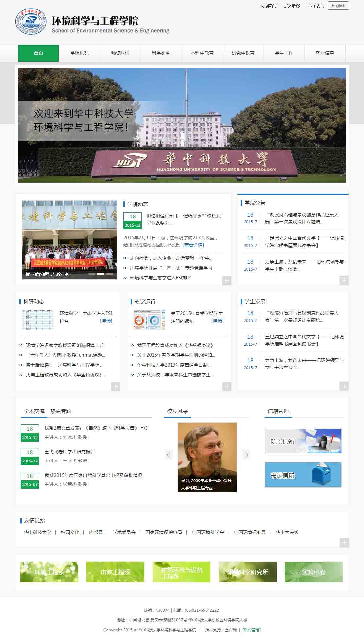Viewport: 364px width, 641px height.
Task: Open 学生工作 menu item
Action: (x=284, y=53)
